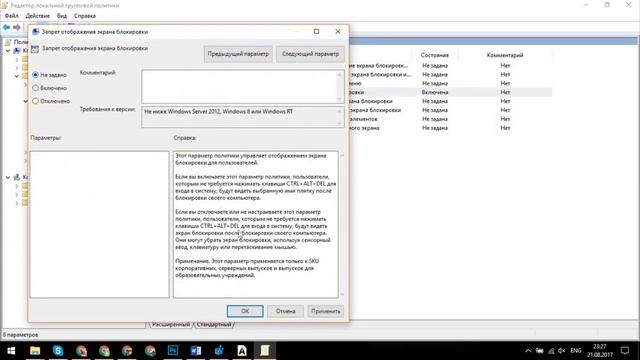
Task: Click the 'Комментарий' column header
Action: click(505, 55)
